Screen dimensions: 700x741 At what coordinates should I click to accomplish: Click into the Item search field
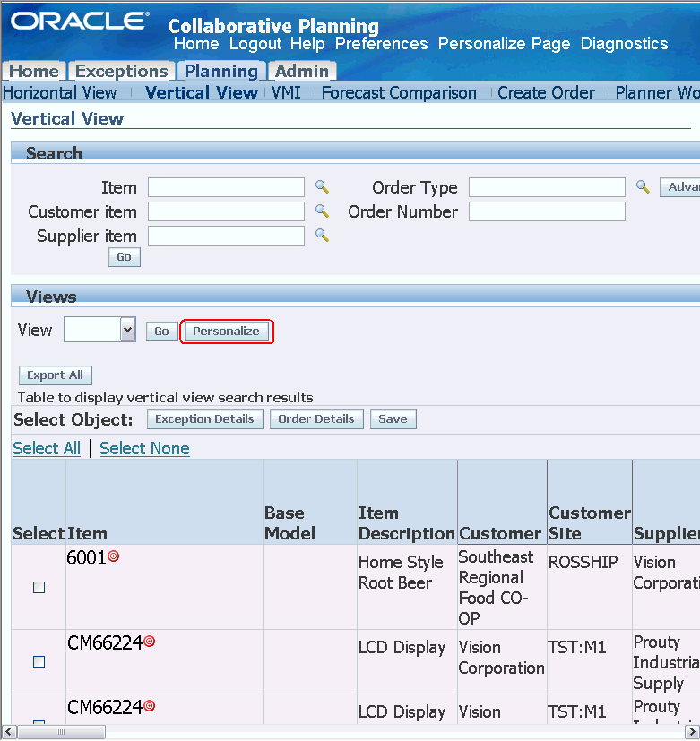point(226,187)
